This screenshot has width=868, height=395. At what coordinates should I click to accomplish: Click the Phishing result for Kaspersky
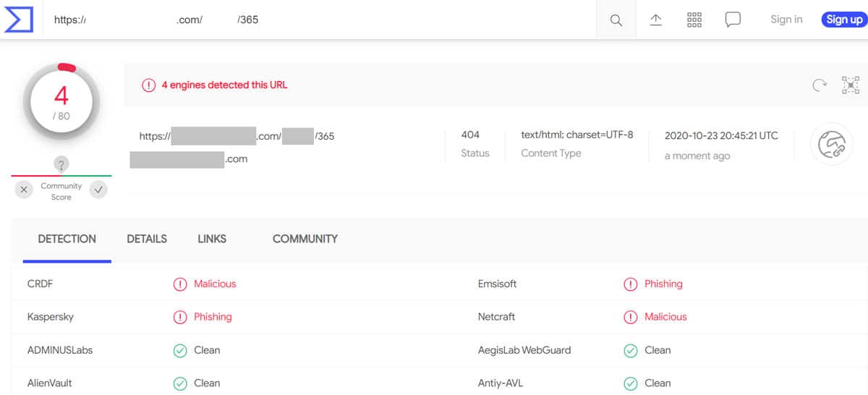213,317
